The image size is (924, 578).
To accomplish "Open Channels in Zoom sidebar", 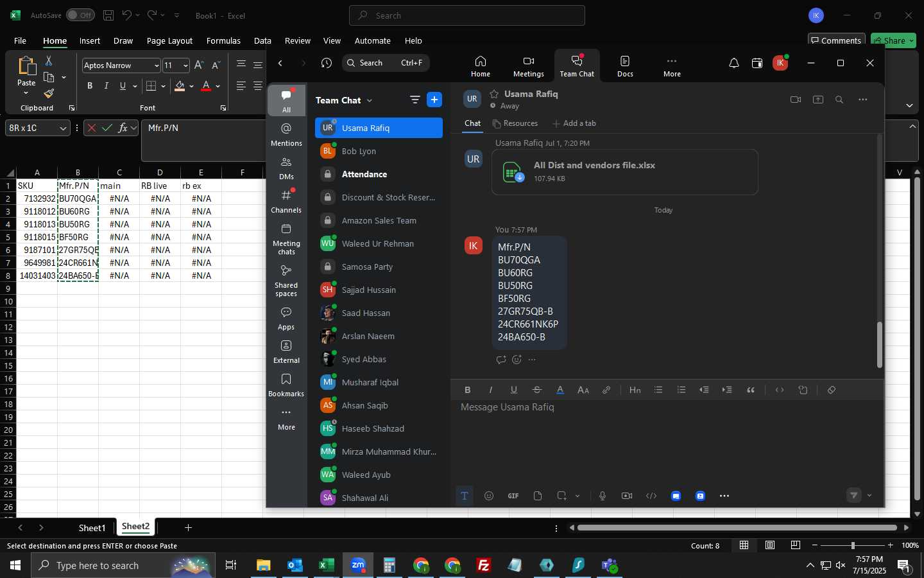I will [x=286, y=202].
